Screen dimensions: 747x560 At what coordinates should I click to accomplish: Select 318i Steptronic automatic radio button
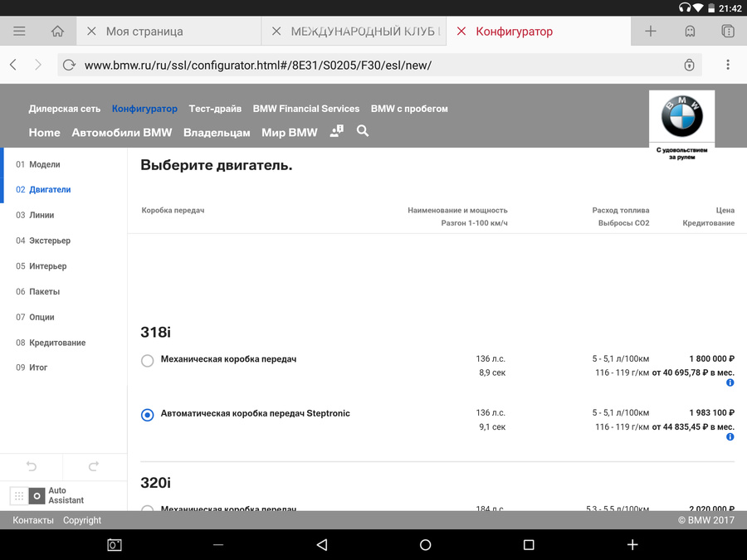(147, 415)
